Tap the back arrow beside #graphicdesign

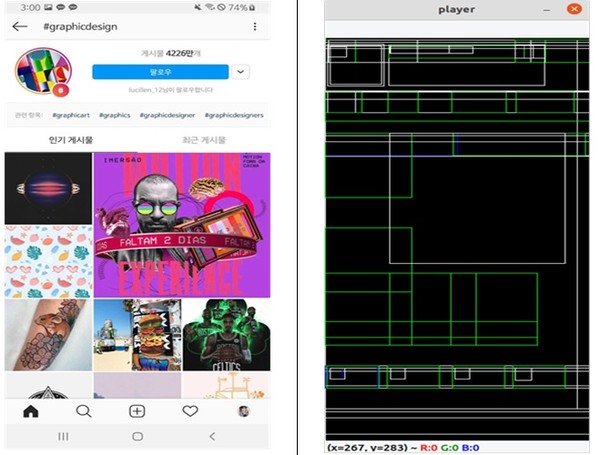[20, 26]
